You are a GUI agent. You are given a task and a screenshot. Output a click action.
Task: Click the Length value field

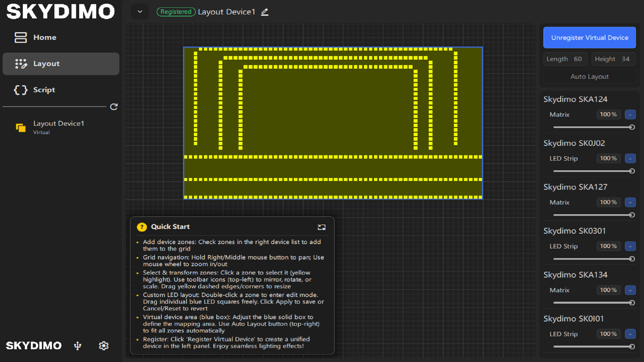pos(565,59)
